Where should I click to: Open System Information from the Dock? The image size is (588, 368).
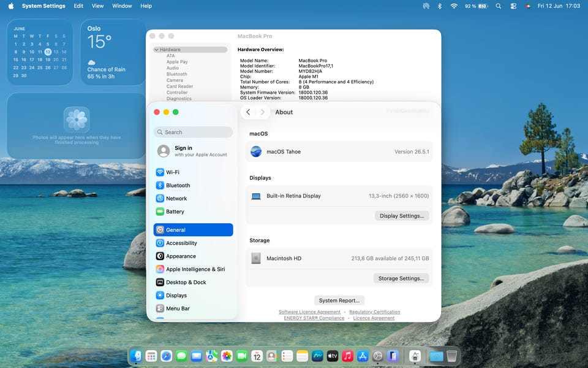click(415, 356)
